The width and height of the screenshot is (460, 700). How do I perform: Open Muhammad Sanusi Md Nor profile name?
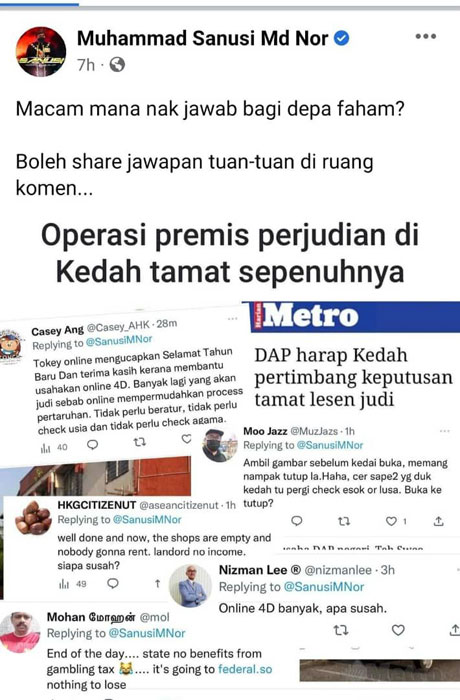(203, 38)
